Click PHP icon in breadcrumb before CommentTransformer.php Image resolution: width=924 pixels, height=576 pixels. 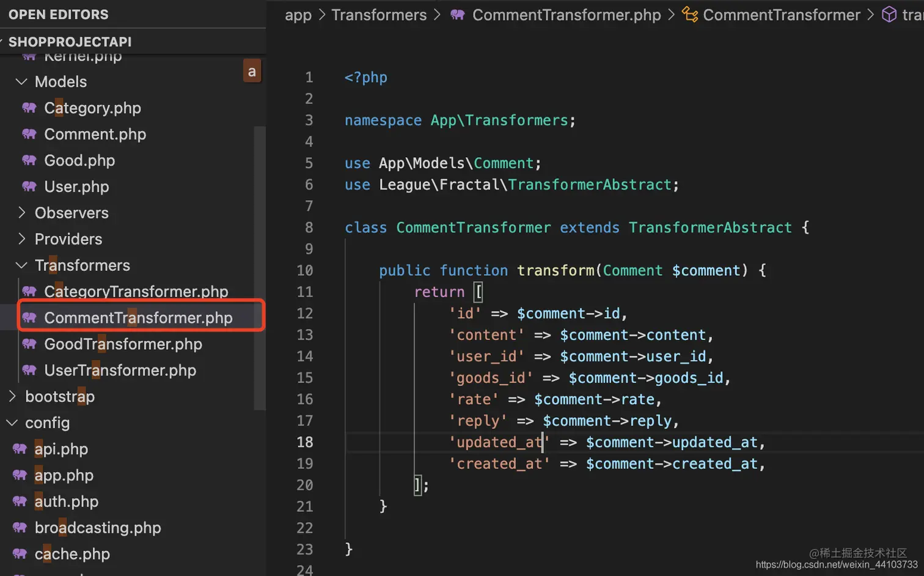click(458, 15)
